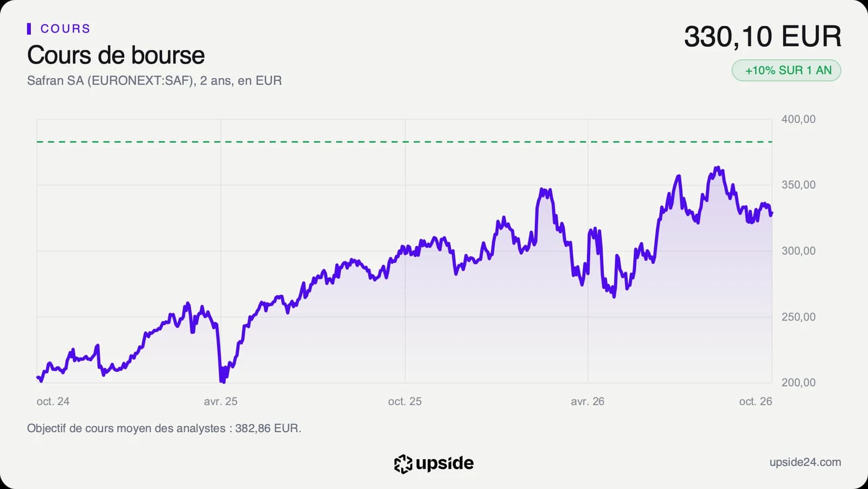Select the oct. 26 axis label
868x489 pixels.
tap(755, 402)
